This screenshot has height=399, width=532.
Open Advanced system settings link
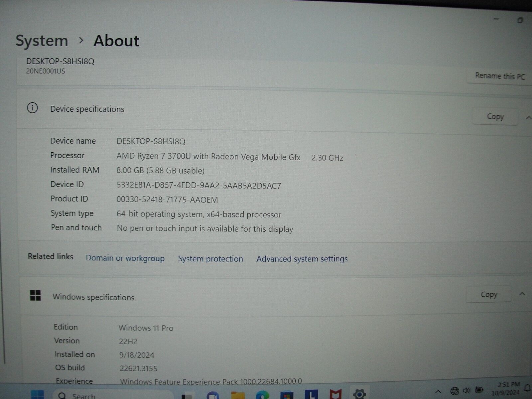click(302, 259)
